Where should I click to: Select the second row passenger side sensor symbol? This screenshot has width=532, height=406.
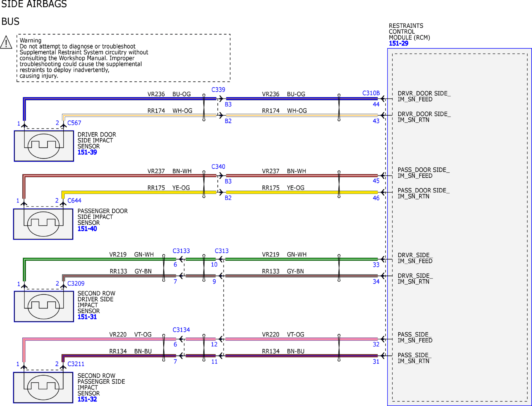[43, 387]
